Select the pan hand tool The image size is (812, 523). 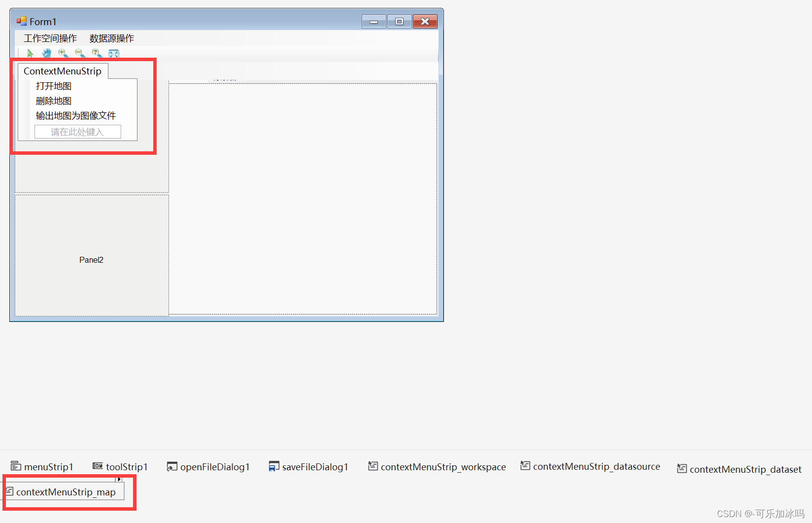point(46,53)
